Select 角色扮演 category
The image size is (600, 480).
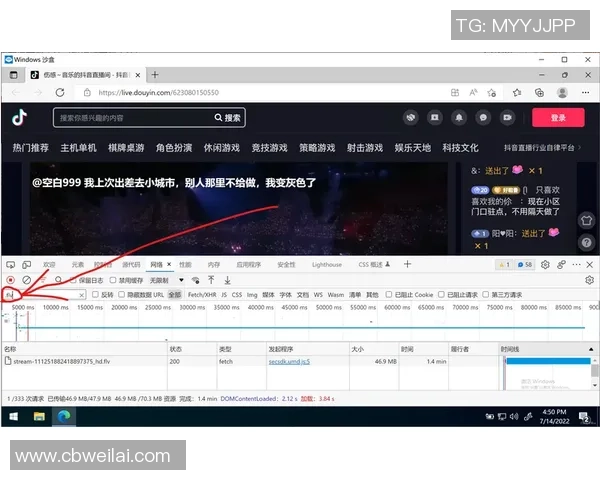click(x=174, y=148)
